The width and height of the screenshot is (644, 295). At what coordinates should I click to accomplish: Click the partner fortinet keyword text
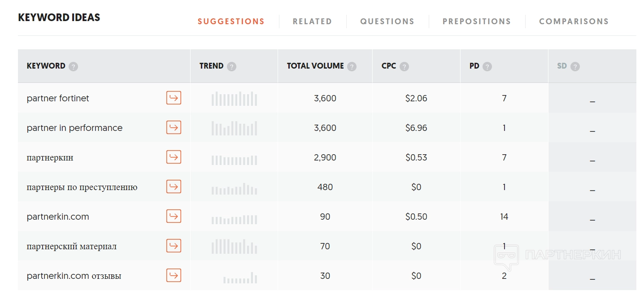tap(58, 98)
